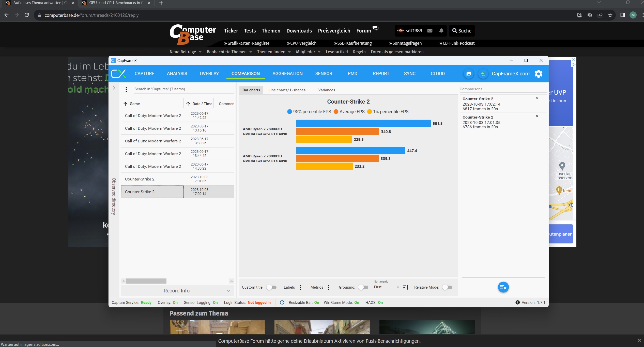This screenshot has width=644, height=347.
Task: Open the Sort metric dropdown
Action: pos(386,287)
